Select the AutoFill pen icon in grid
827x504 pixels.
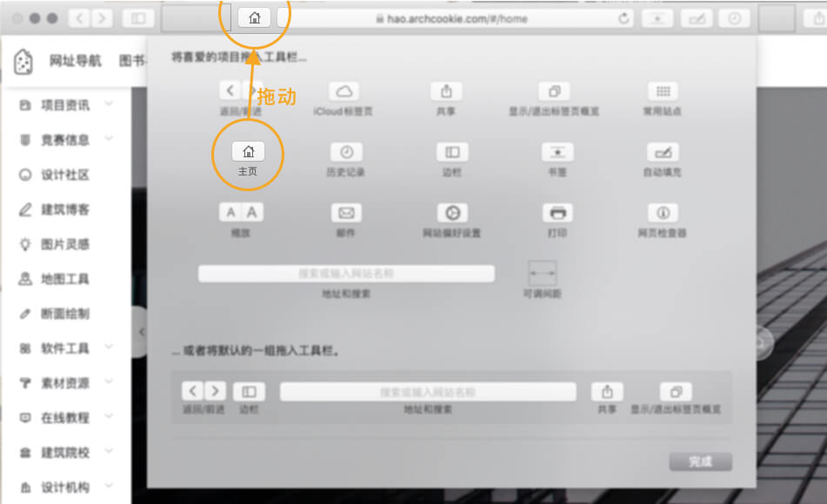663,152
